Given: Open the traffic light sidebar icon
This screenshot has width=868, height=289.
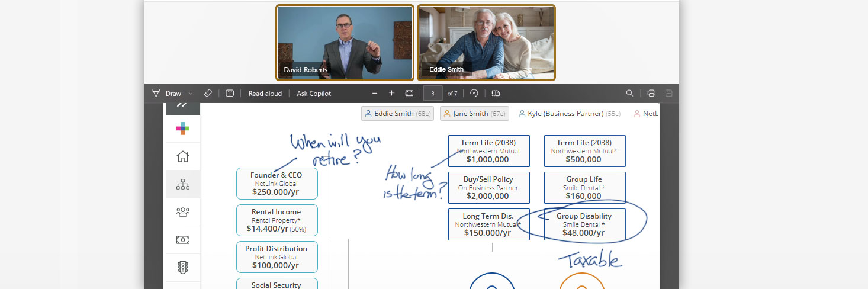Looking at the screenshot, I should (183, 267).
